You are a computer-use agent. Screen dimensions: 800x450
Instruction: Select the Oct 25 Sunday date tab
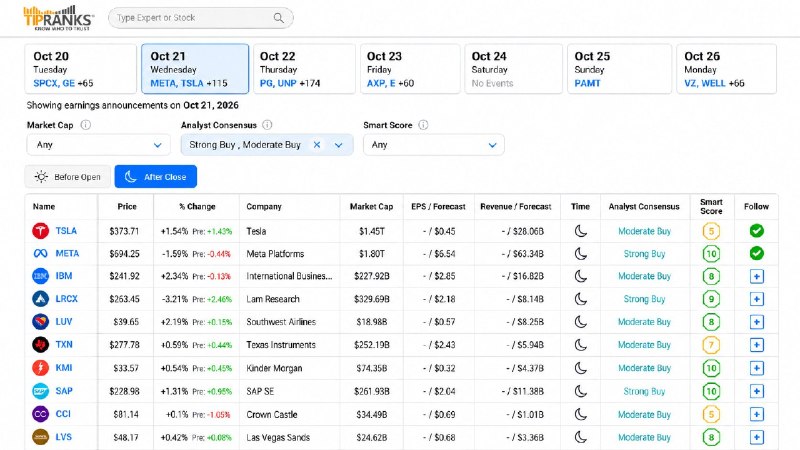click(x=619, y=69)
